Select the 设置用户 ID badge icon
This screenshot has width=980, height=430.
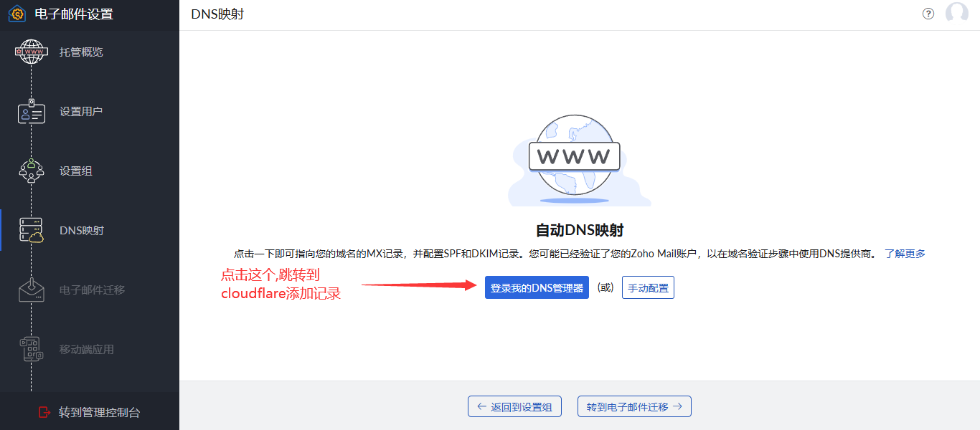pos(31,112)
